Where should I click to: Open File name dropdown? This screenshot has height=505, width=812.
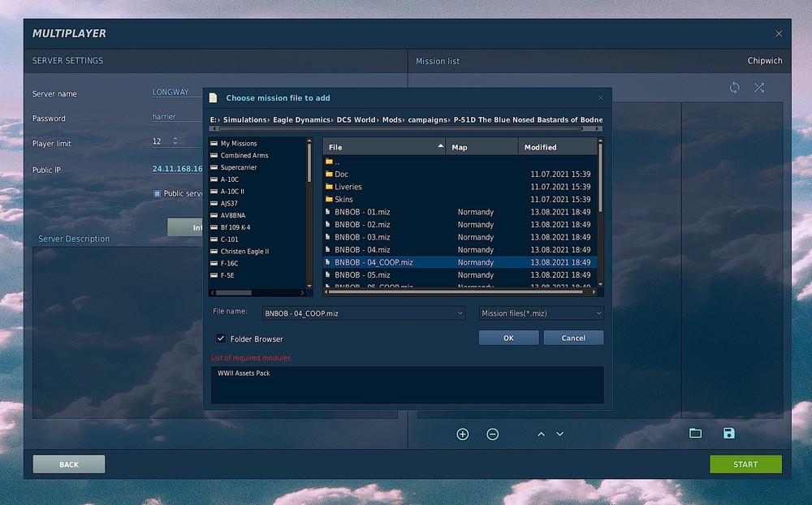[460, 313]
